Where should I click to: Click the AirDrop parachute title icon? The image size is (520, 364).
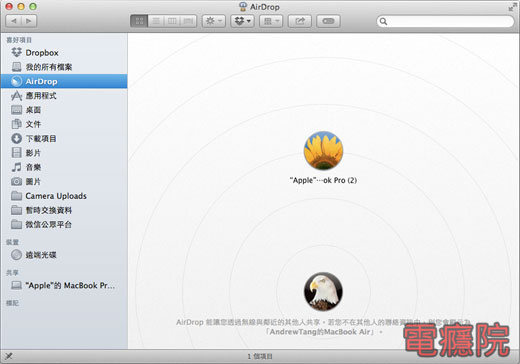[x=243, y=7]
